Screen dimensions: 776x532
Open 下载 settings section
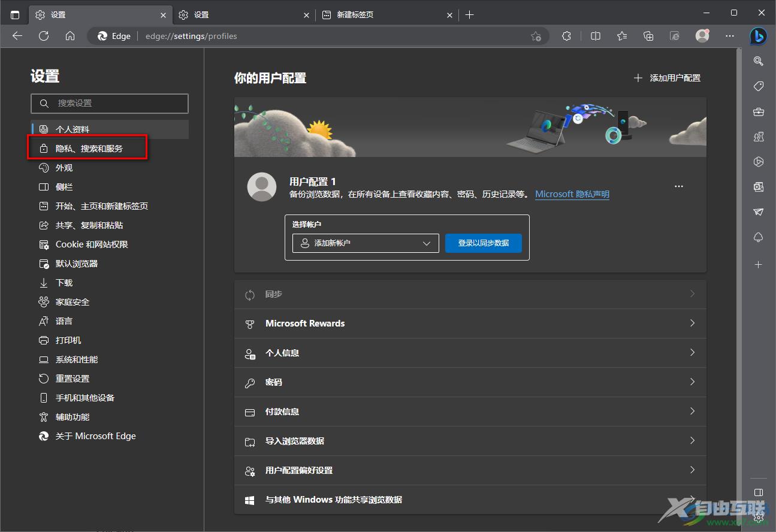coord(110,283)
